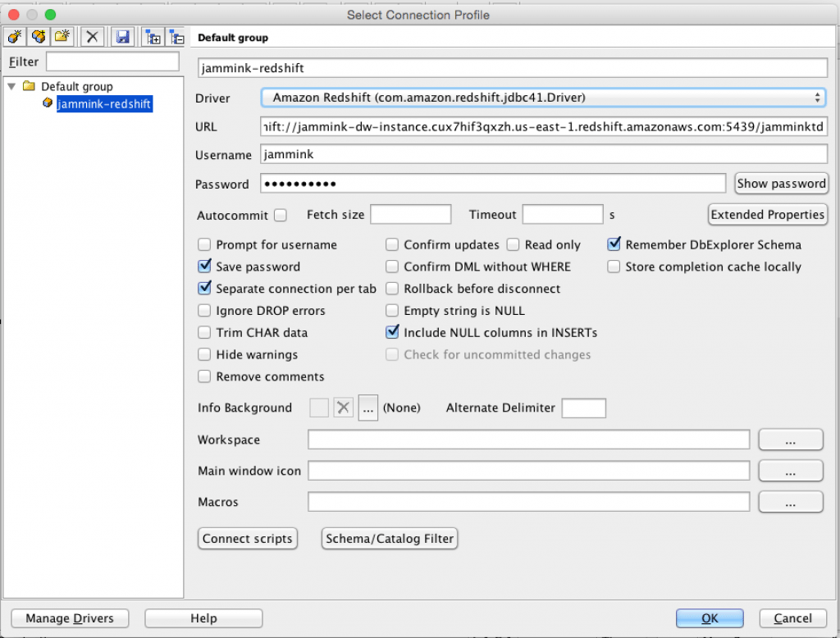Click the Default group folder icon
Screen dimensions: 840x638
coord(29,86)
